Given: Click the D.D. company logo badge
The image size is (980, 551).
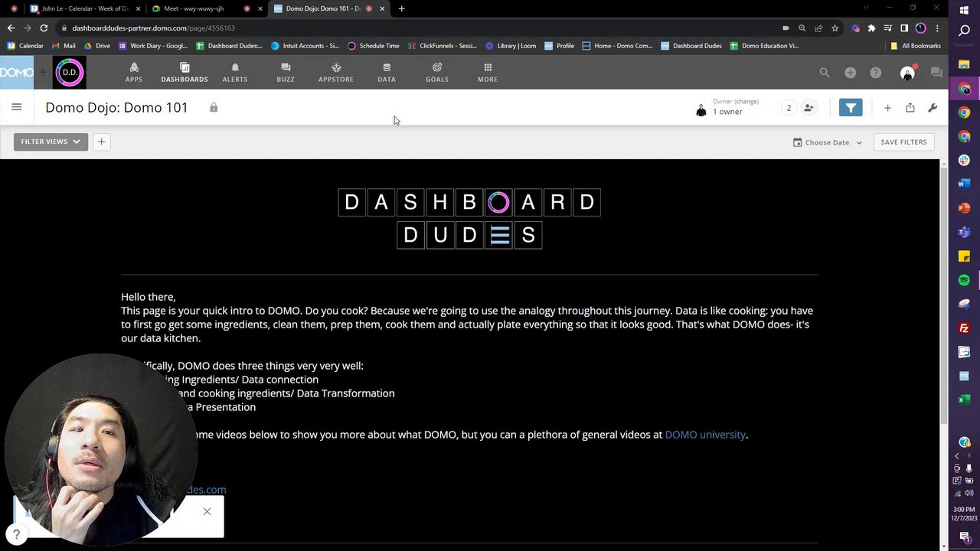Looking at the screenshot, I should 69,73.
